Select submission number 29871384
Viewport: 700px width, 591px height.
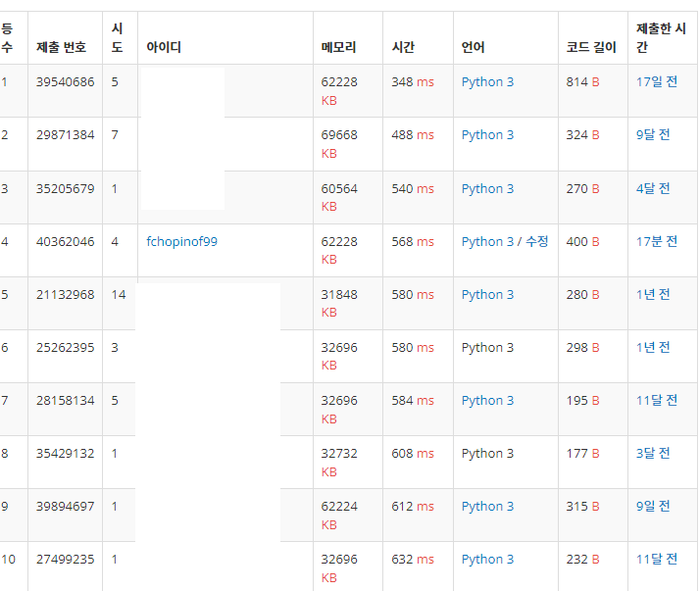tap(65, 135)
